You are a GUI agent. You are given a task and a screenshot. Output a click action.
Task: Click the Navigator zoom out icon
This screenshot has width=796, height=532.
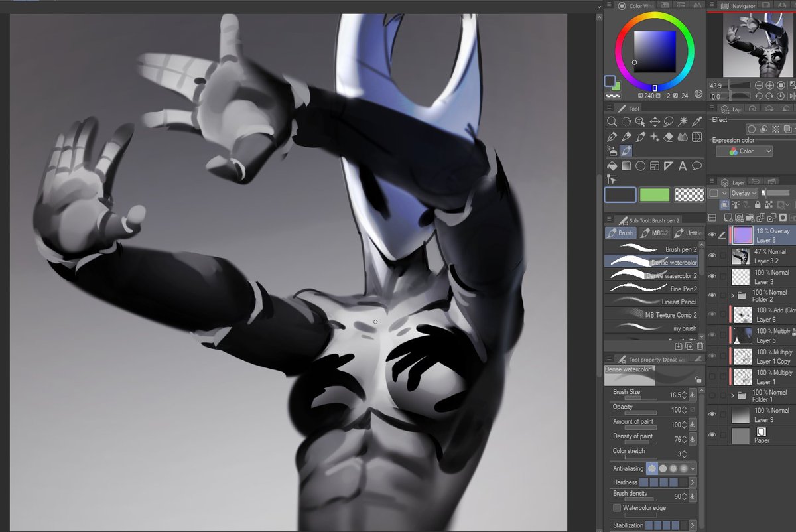click(760, 86)
